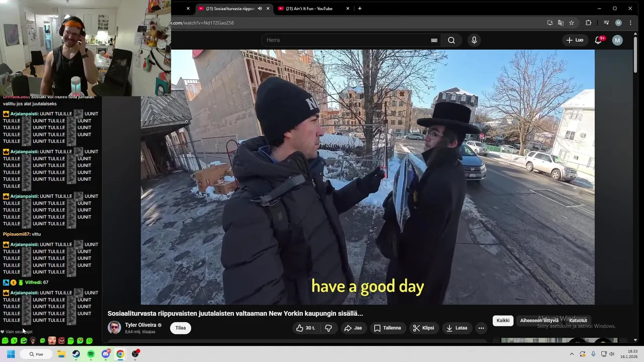
Task: Open Chrome profile avatar in toolbar
Action: 618,23
